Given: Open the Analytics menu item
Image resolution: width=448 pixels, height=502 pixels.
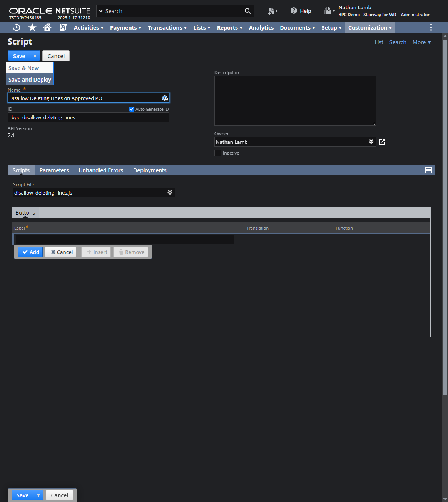Looking at the screenshot, I should [261, 27].
